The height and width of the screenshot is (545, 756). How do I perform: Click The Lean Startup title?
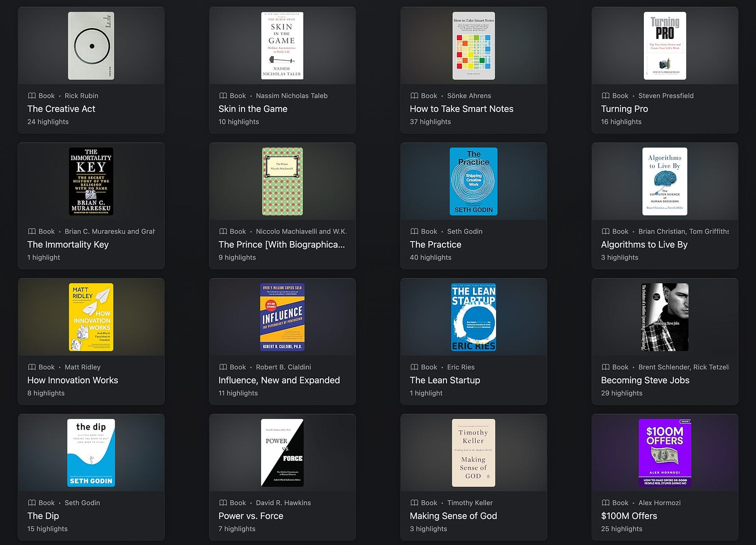pos(445,380)
